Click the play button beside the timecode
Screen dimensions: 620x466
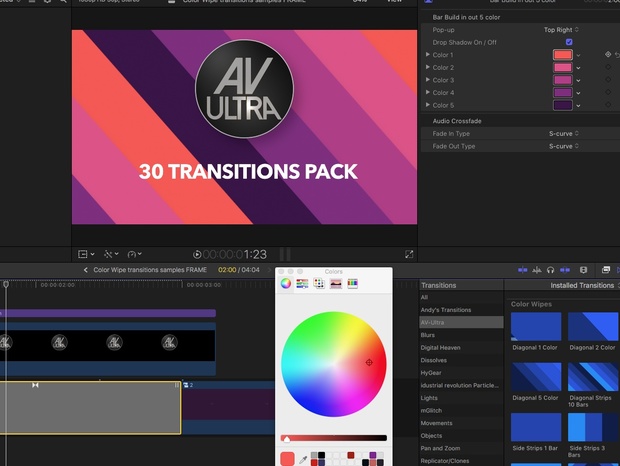pos(197,254)
